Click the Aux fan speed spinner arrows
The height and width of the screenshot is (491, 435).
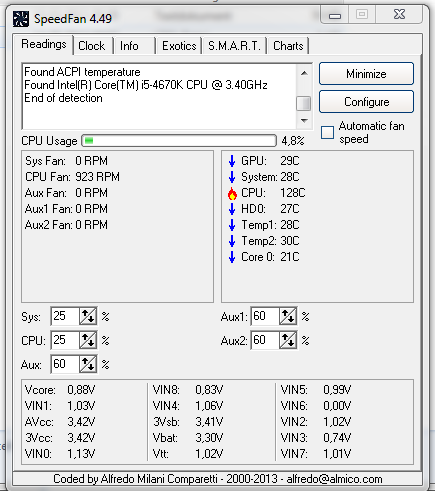coord(88,364)
